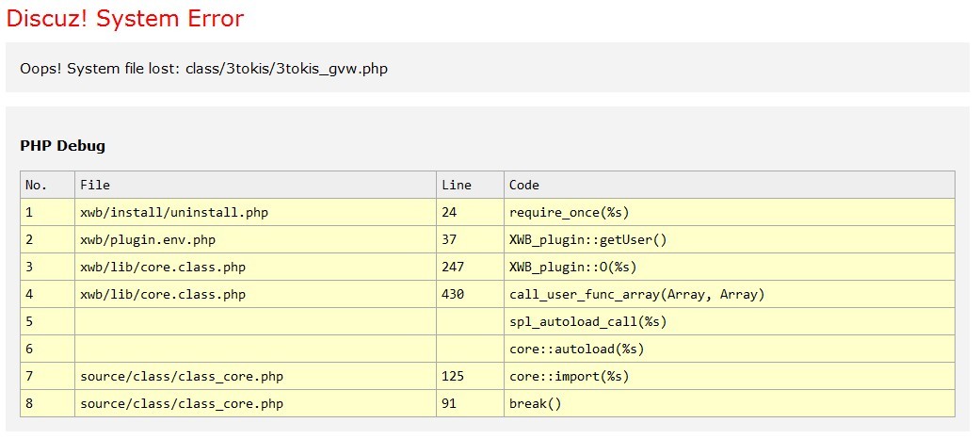Select xwb/lib/core.class.php in row 3

coord(256,267)
